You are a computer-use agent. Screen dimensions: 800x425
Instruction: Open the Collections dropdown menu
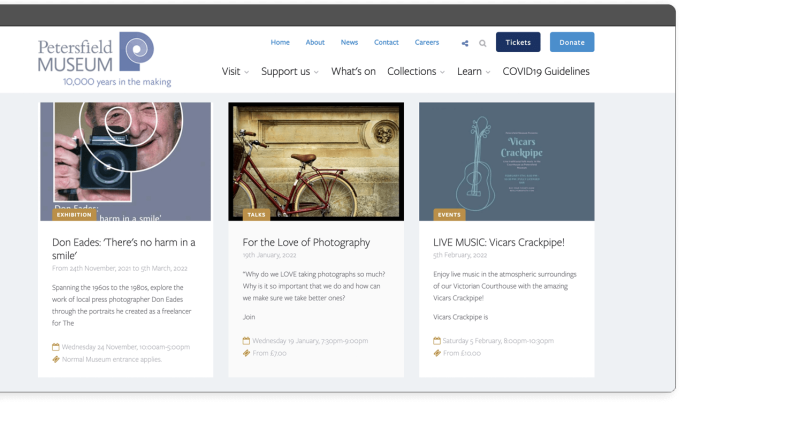tap(416, 71)
